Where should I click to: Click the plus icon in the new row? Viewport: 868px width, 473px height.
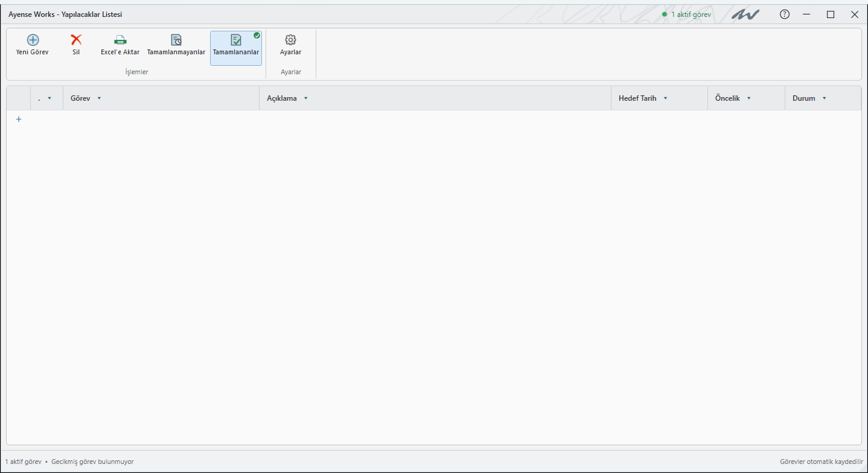pyautogui.click(x=19, y=119)
